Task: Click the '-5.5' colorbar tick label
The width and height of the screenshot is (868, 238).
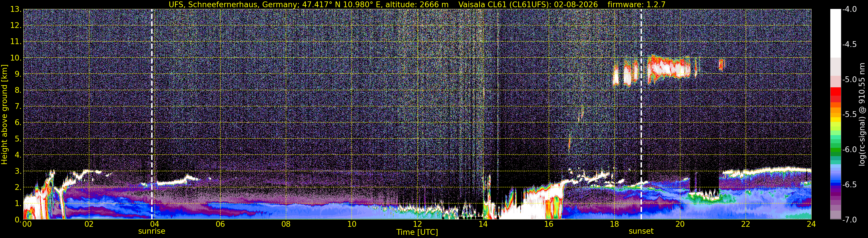Action: coord(849,115)
